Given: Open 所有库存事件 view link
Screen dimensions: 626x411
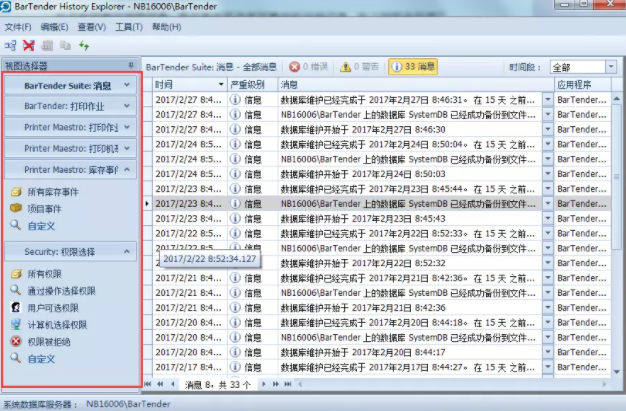Looking at the screenshot, I should coord(53,192).
